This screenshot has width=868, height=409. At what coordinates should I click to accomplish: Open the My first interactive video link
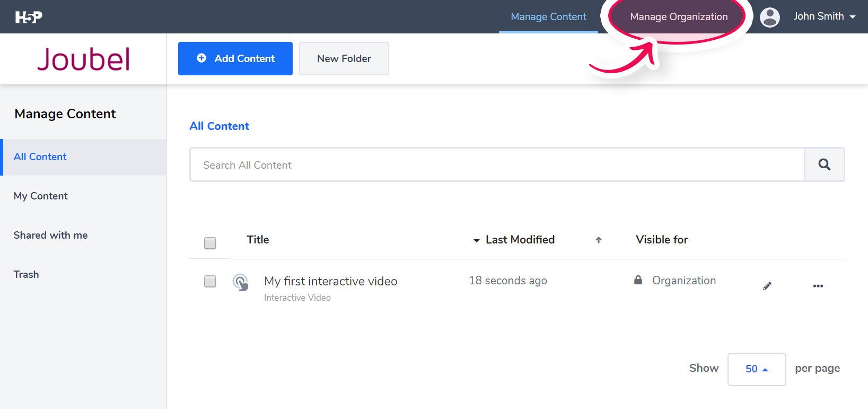(x=330, y=281)
